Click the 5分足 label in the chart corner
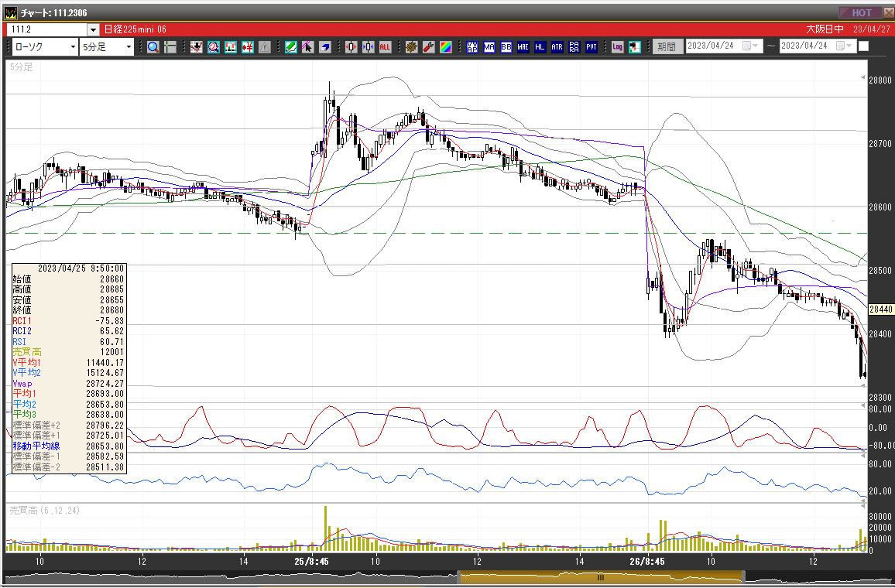 [22, 67]
